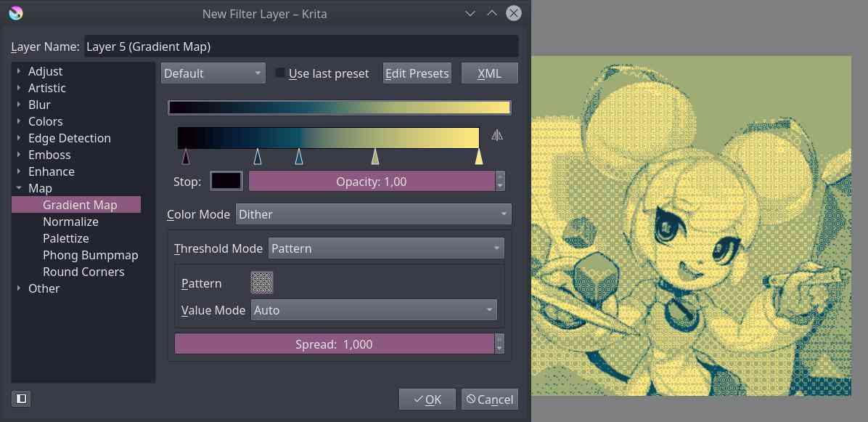The height and width of the screenshot is (422, 868).
Task: Select the first dark gradient stop marker
Action: click(186, 157)
